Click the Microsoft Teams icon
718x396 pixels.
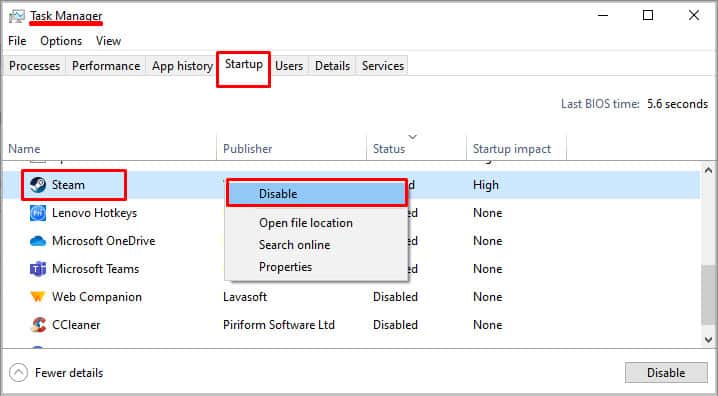(38, 269)
